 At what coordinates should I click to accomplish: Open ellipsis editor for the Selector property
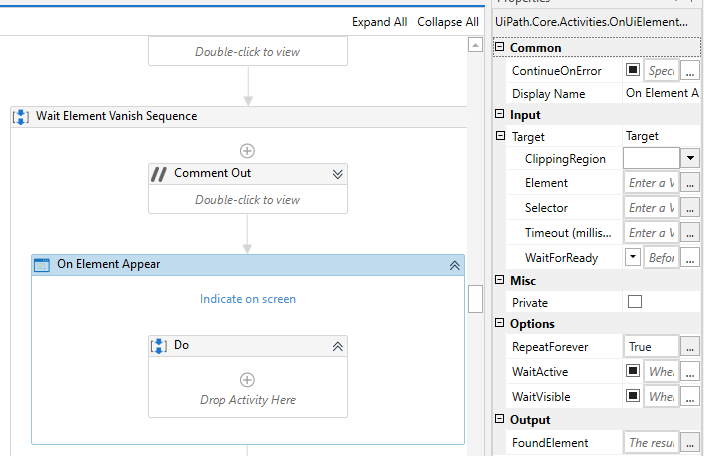click(690, 208)
